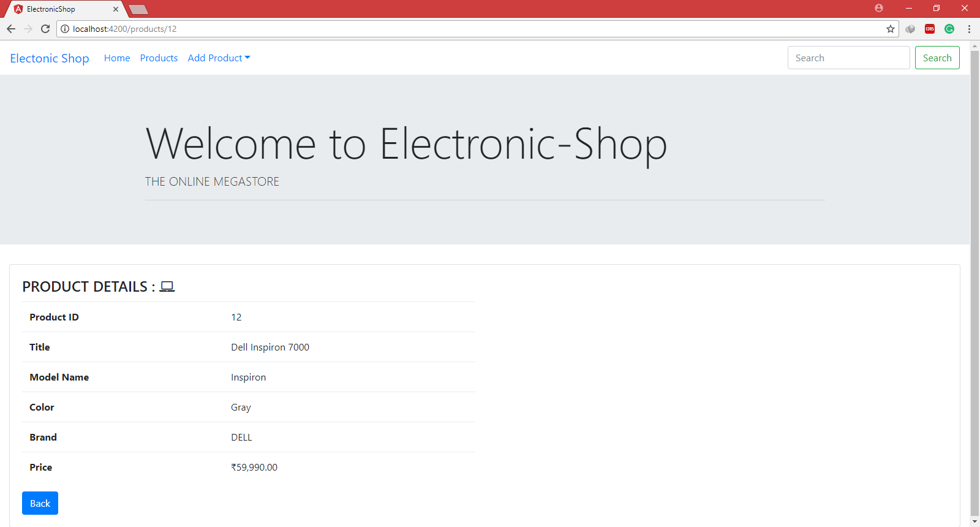Click the Color row label
Screen dimensions: 980x527
(42, 407)
